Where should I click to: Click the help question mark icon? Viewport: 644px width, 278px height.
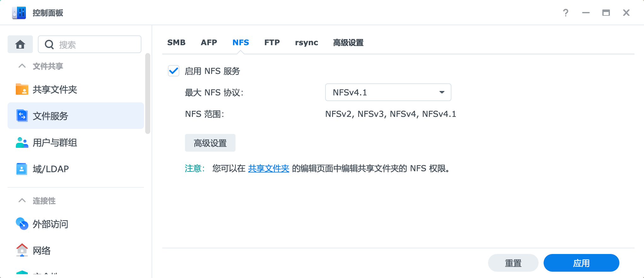[565, 13]
